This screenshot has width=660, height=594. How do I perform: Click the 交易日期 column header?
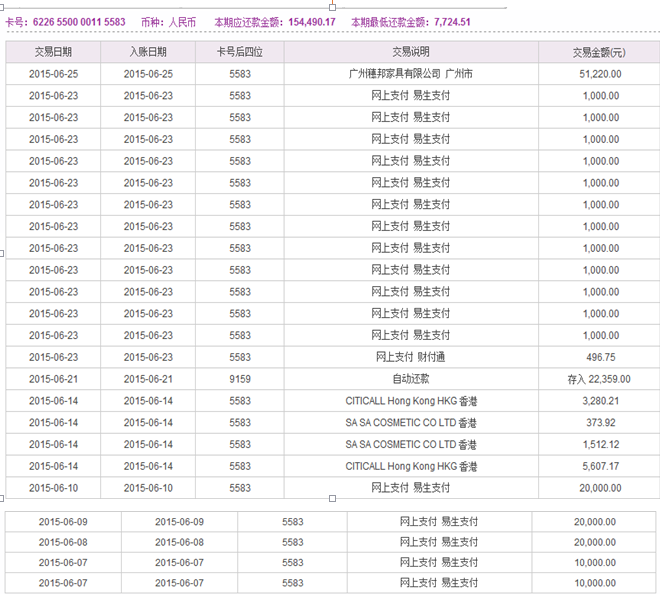(x=52, y=52)
